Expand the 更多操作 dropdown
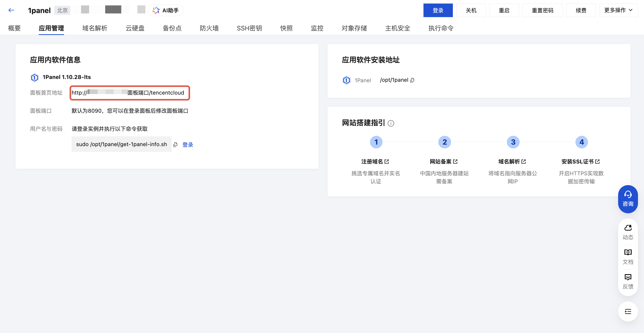This screenshot has width=644, height=333. click(618, 10)
